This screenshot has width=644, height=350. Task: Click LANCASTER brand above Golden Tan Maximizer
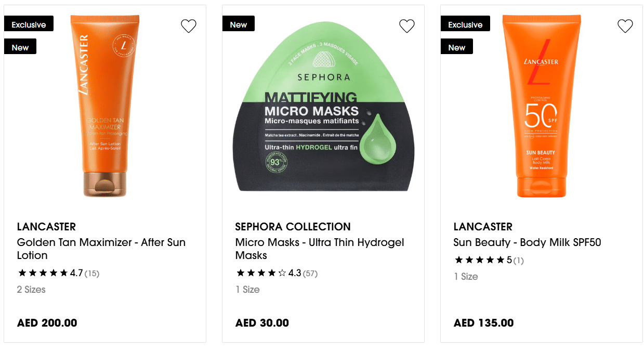[x=46, y=227]
